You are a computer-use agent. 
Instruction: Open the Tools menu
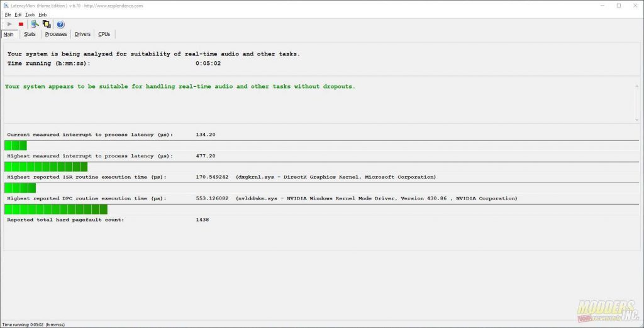pos(30,15)
